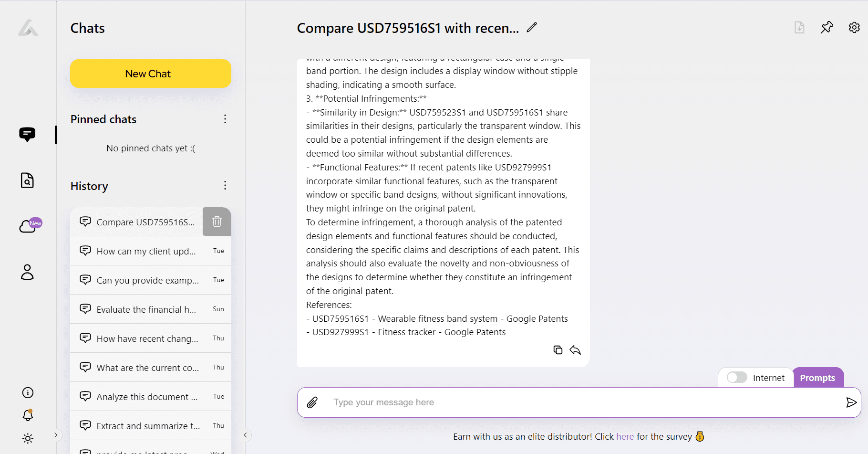Copy the response with copy icon
The image size is (868, 454).
pos(558,350)
